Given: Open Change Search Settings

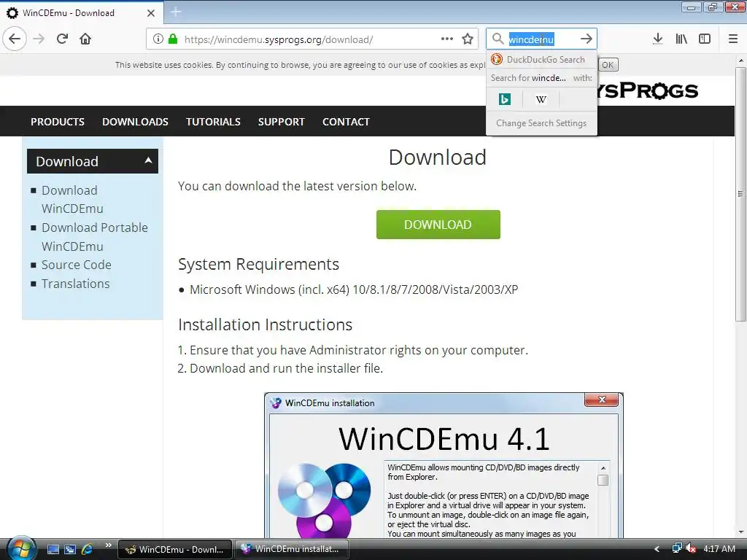Looking at the screenshot, I should coord(542,122).
